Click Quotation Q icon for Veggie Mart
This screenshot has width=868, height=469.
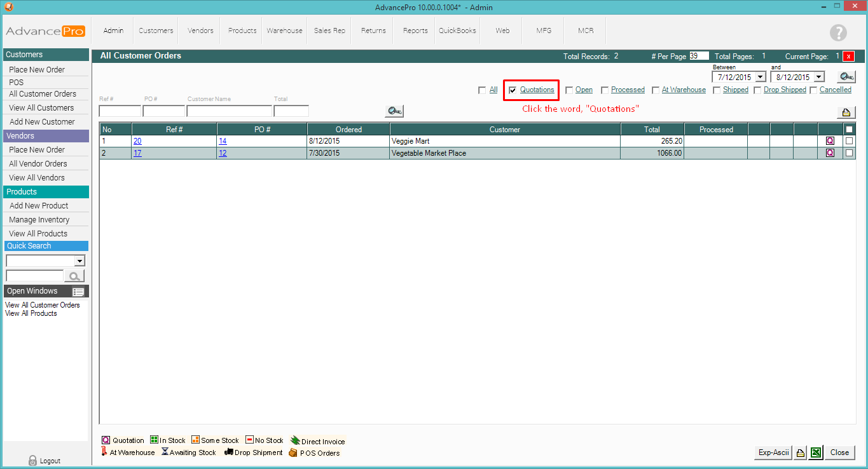(830, 141)
